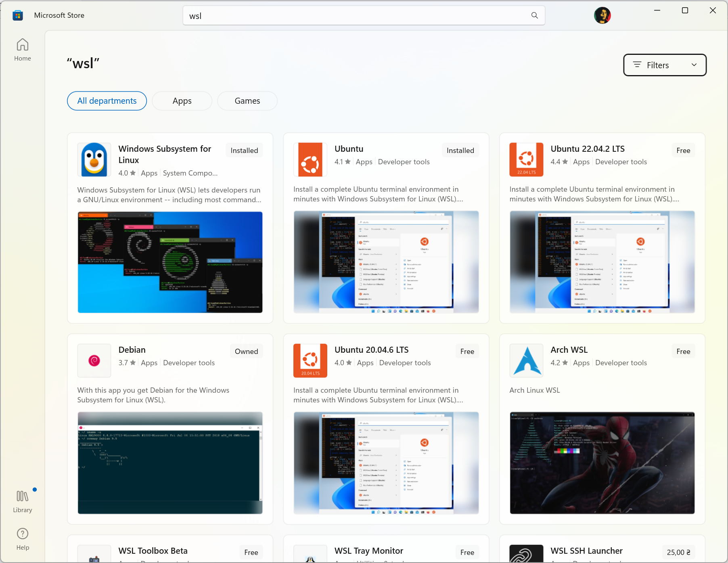Open your account profile avatar
Viewport: 728px width, 563px height.
(x=602, y=15)
